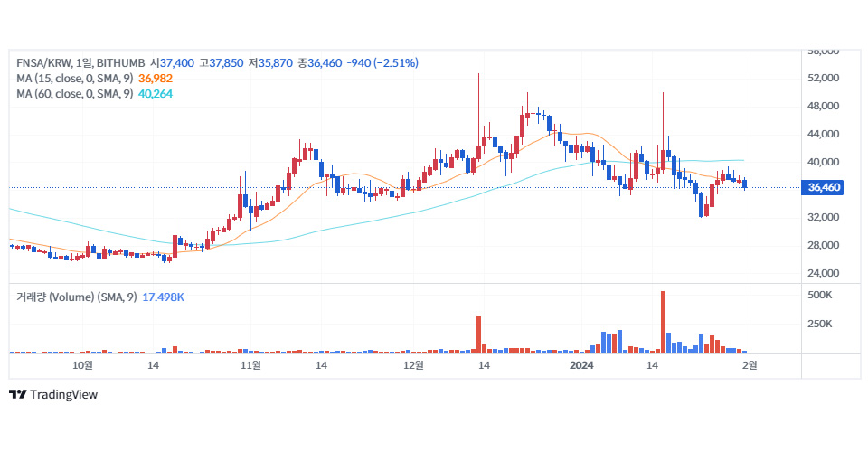The image size is (868, 452).
Task: Click the 12월 label on time axis
Action: tap(413, 365)
